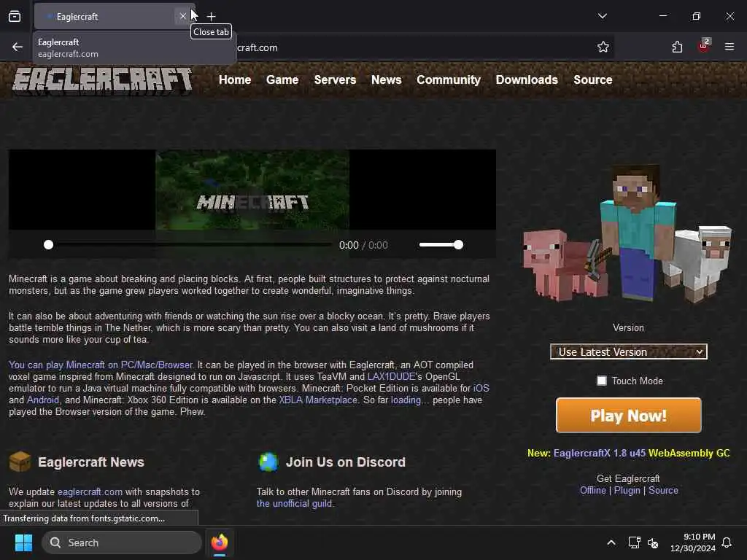Open the Extensions puzzle icon

pyautogui.click(x=677, y=47)
